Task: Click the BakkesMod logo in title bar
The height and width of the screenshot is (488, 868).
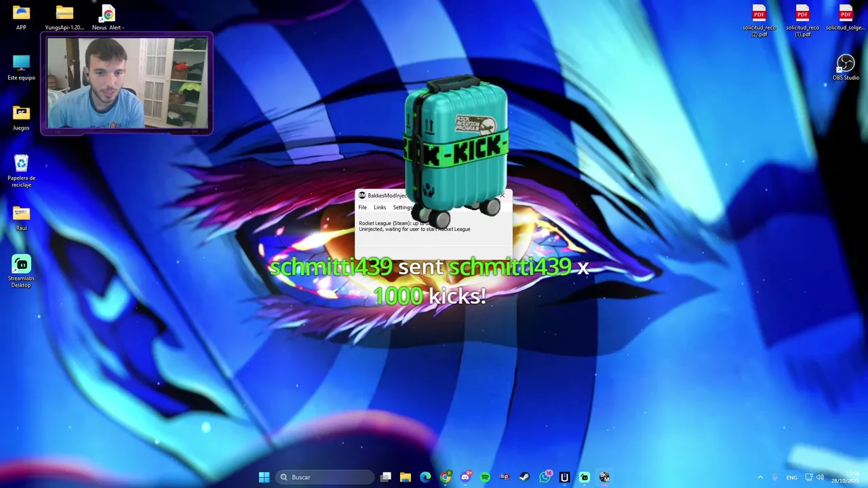Action: [x=362, y=195]
